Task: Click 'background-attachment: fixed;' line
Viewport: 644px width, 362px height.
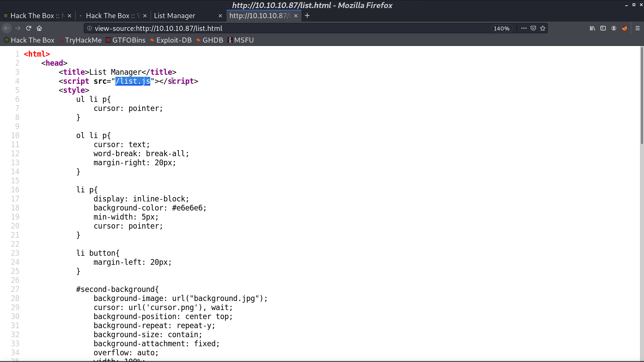Action: 156,344
